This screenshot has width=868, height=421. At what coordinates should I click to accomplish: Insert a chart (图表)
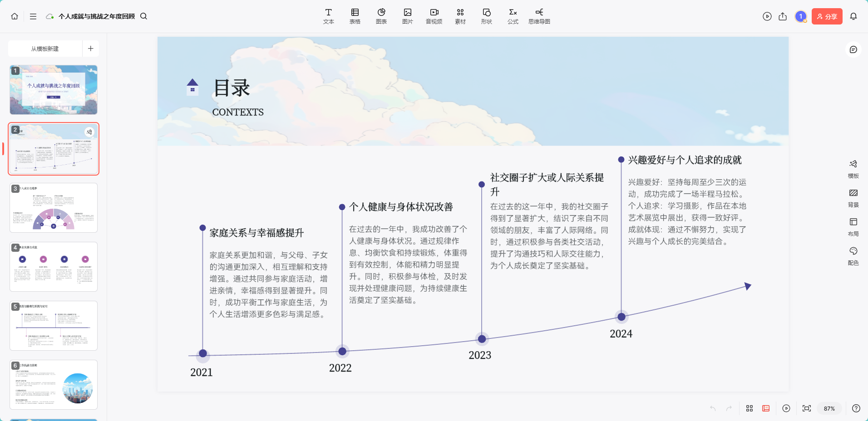tap(381, 16)
